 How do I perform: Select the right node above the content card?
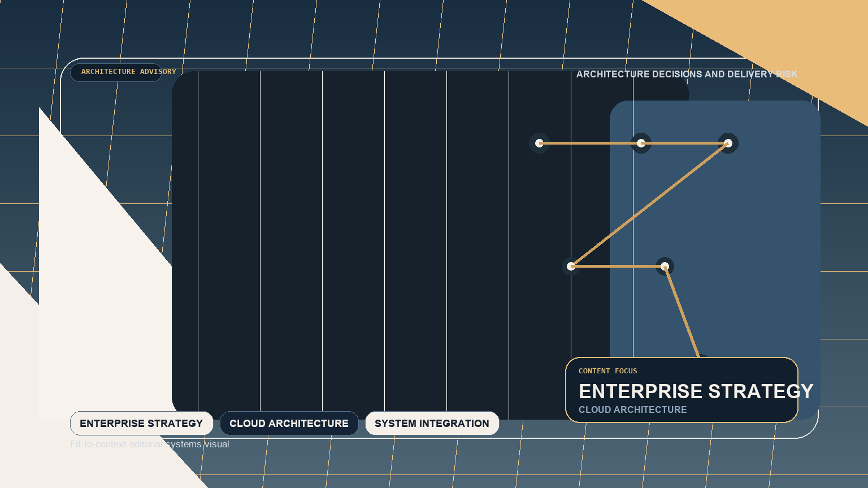point(665,265)
